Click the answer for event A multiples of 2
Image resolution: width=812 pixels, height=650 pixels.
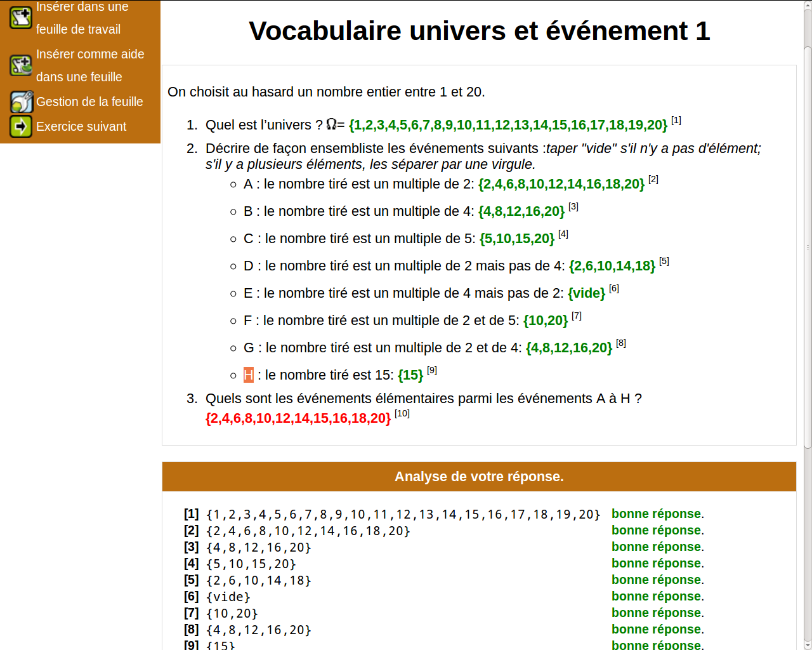(561, 184)
